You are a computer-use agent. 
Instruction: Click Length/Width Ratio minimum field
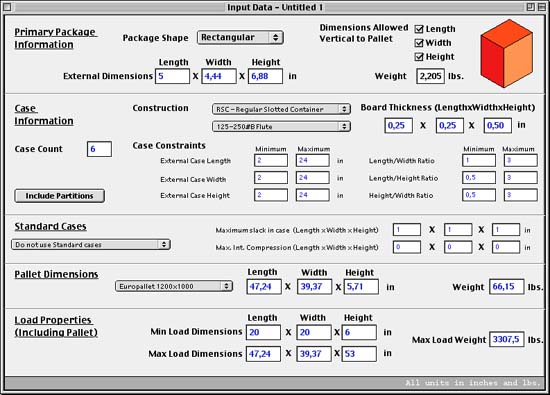pyautogui.click(x=479, y=160)
